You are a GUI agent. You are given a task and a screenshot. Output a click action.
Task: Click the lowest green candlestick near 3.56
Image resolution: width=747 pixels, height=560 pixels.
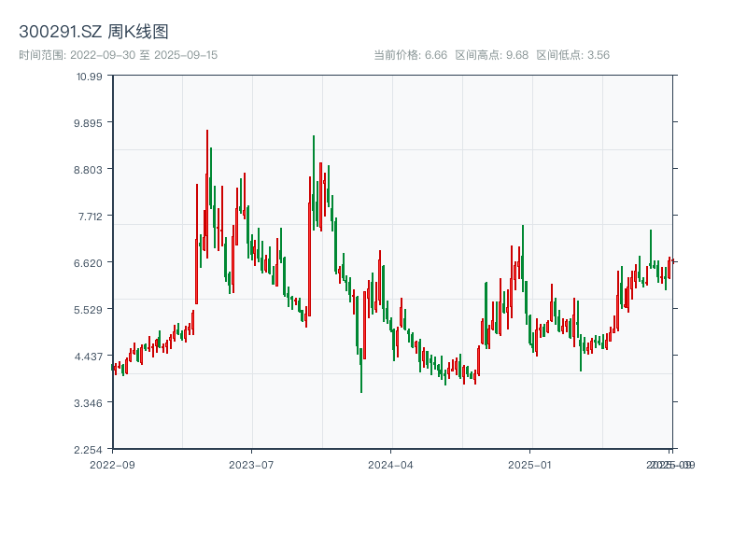362,373
